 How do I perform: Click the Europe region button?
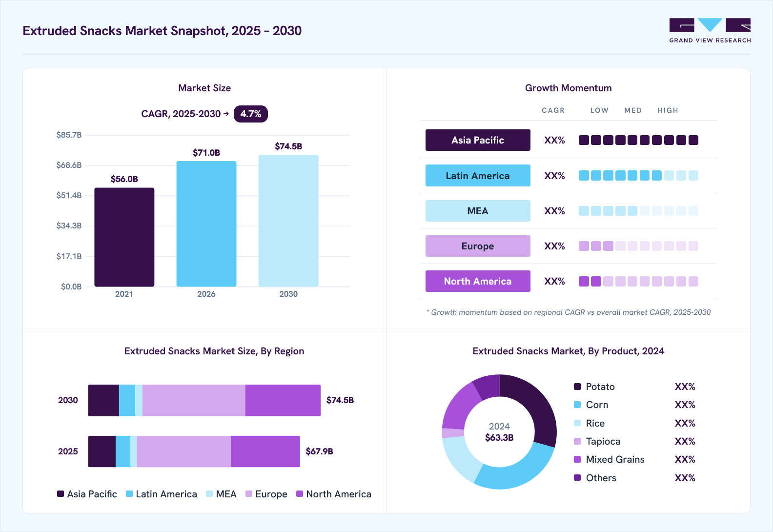(478, 246)
